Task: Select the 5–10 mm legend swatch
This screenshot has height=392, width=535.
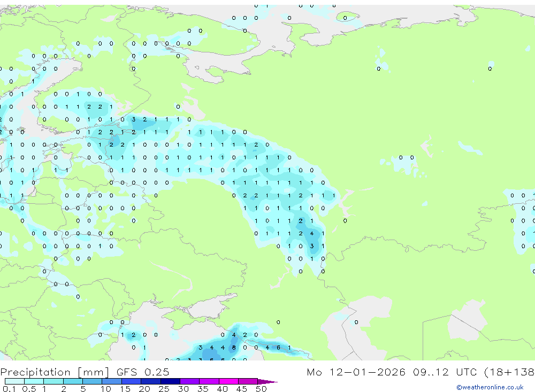Action: (93, 381)
